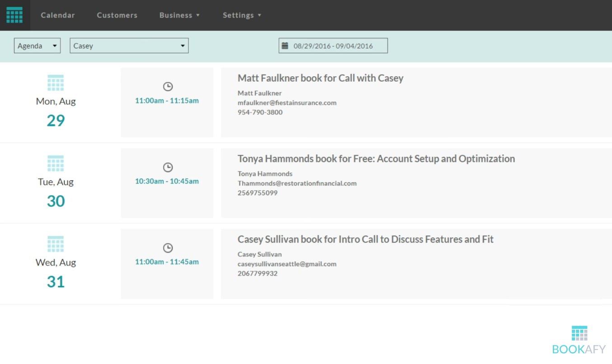
Task: Click the calendar icon above Tue, Aug 30
Action: coord(56,164)
